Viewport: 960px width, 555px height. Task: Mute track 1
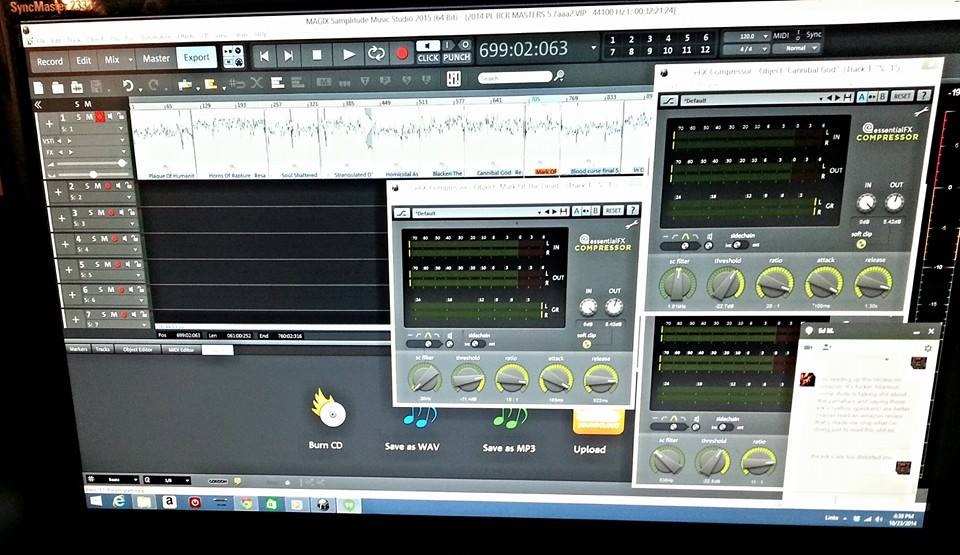89,117
